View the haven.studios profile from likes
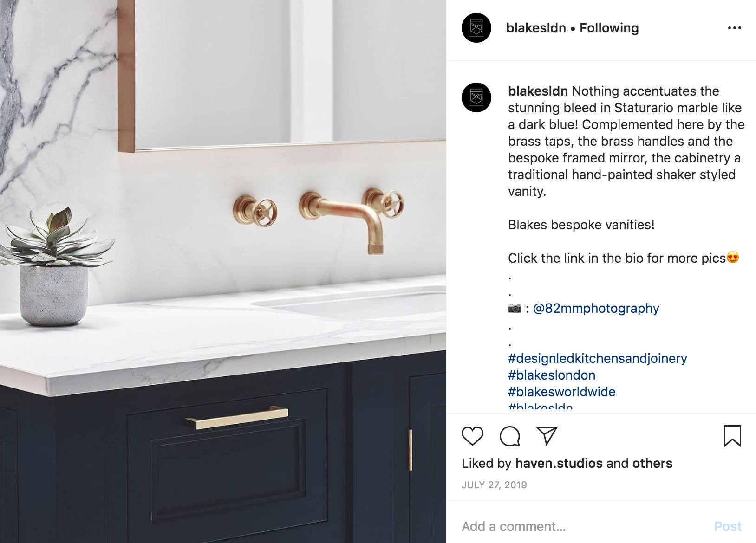Image resolution: width=756 pixels, height=543 pixels. 559,463
